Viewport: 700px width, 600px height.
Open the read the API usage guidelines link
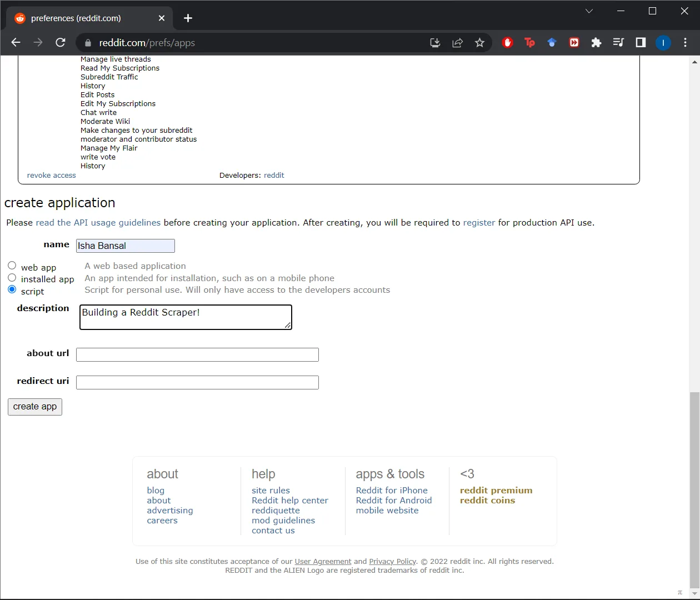pos(98,223)
